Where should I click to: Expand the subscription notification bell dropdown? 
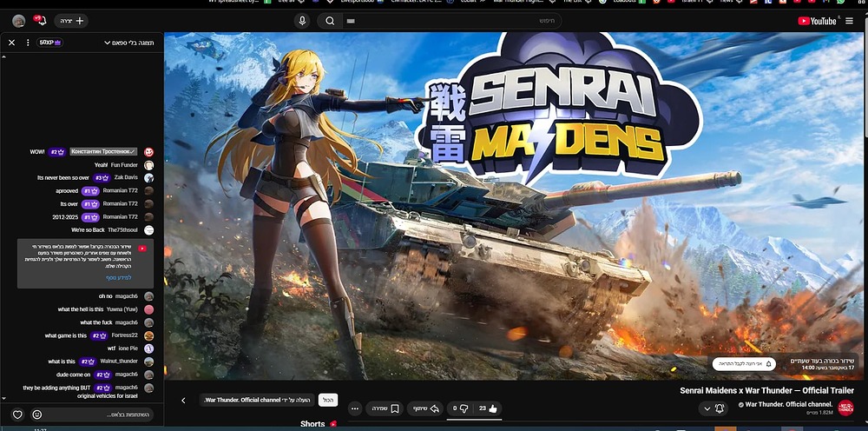713,408
